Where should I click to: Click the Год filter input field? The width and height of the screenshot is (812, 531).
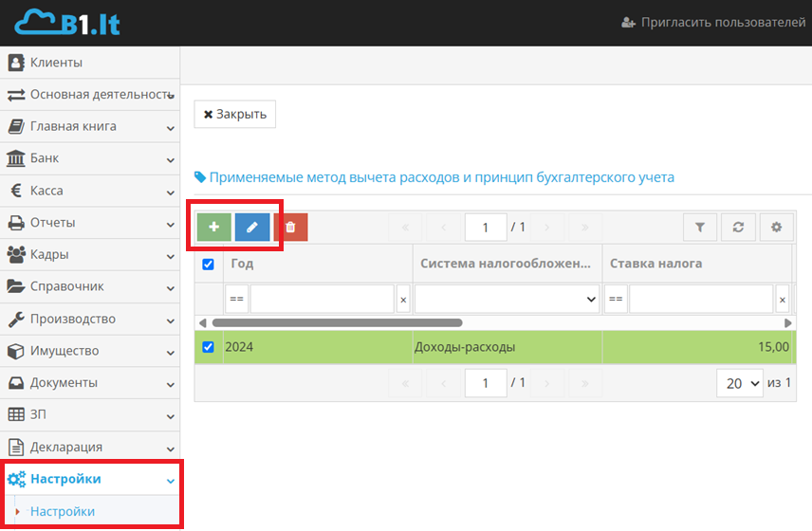tap(322, 300)
